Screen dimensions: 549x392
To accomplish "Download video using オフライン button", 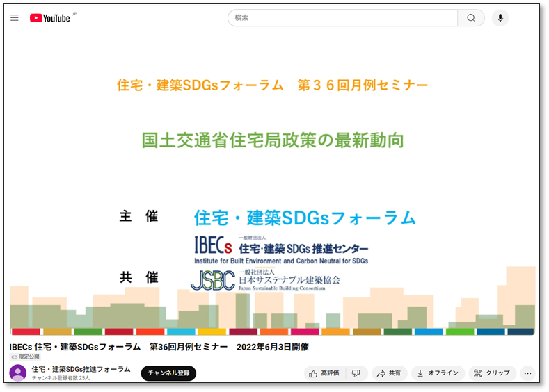I will [x=437, y=373].
